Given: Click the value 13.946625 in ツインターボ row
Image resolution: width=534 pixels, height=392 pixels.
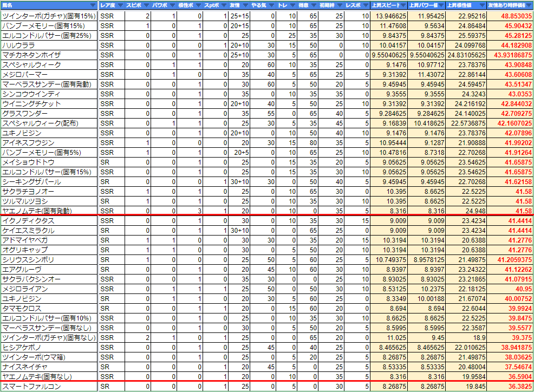Looking at the screenshot, I should pyautogui.click(x=391, y=16).
